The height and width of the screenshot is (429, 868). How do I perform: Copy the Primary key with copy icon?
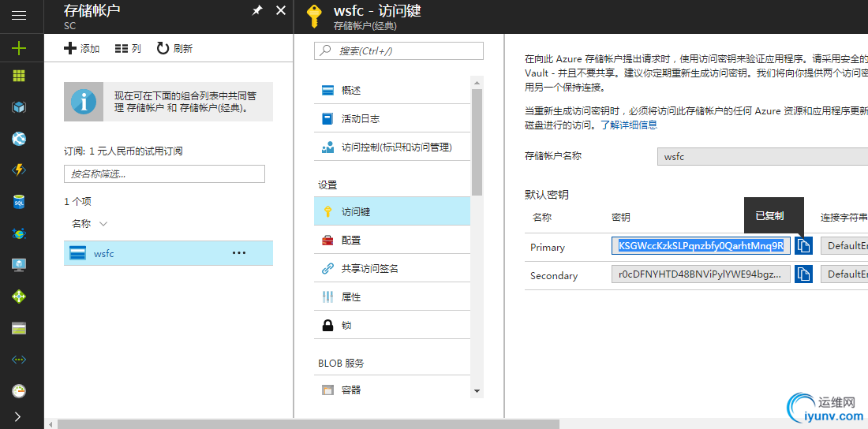point(803,246)
